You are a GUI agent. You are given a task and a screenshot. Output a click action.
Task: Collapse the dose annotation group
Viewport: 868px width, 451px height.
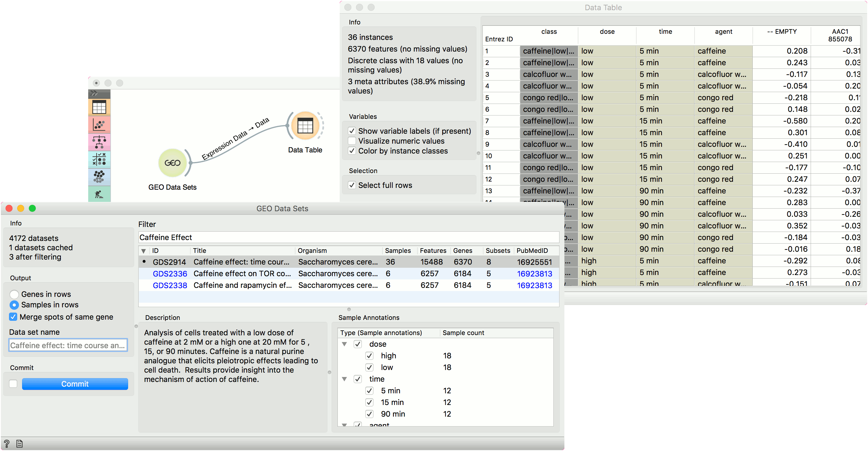(x=344, y=344)
